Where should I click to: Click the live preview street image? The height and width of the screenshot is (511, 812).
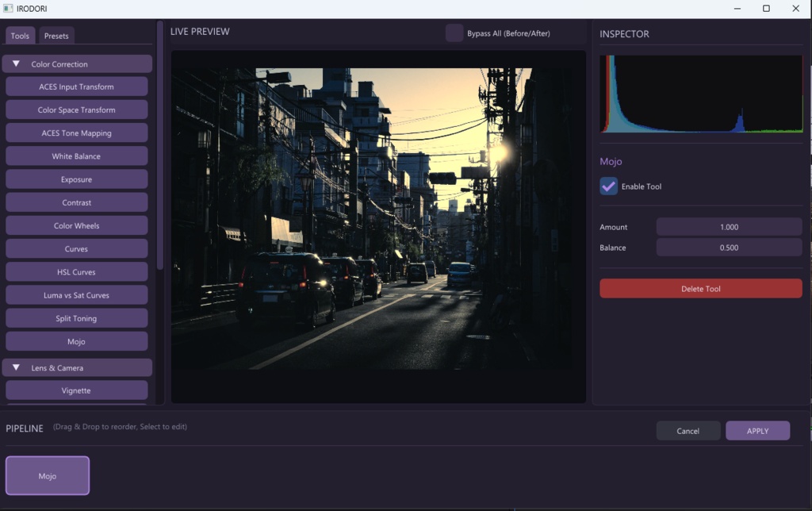coord(378,219)
